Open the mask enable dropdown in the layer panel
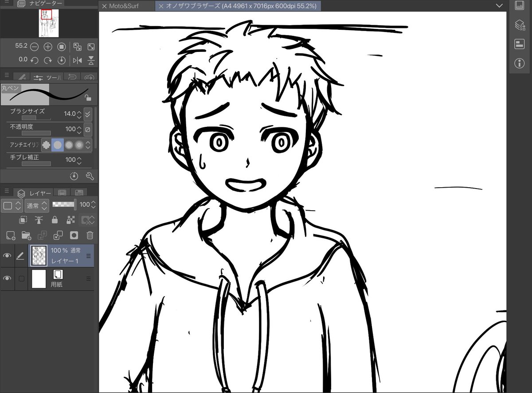 pyautogui.click(x=87, y=220)
